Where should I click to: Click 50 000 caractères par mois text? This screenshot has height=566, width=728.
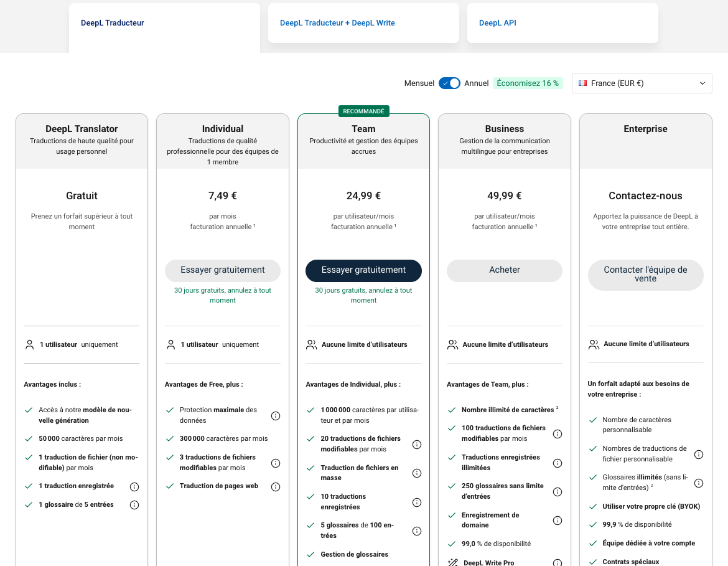pyautogui.click(x=81, y=439)
